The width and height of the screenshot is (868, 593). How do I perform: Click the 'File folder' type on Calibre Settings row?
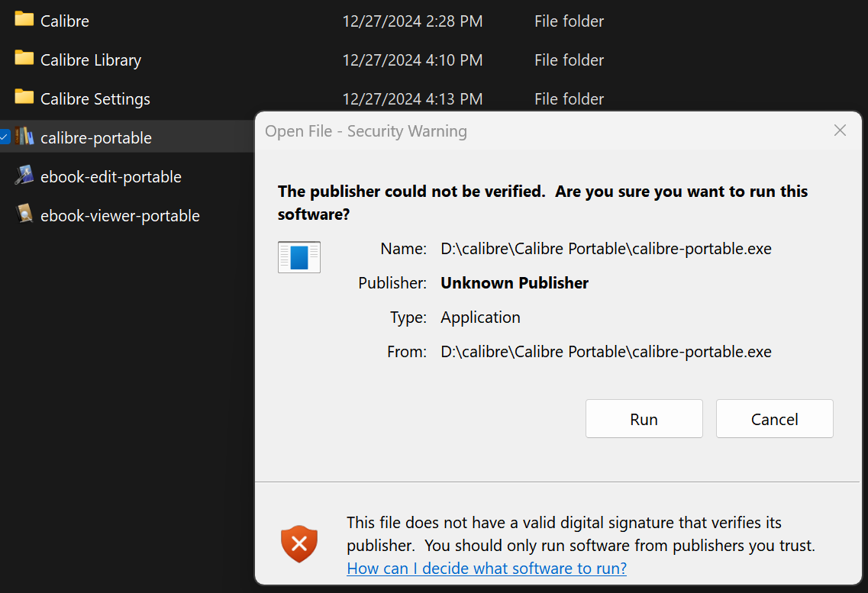[569, 98]
